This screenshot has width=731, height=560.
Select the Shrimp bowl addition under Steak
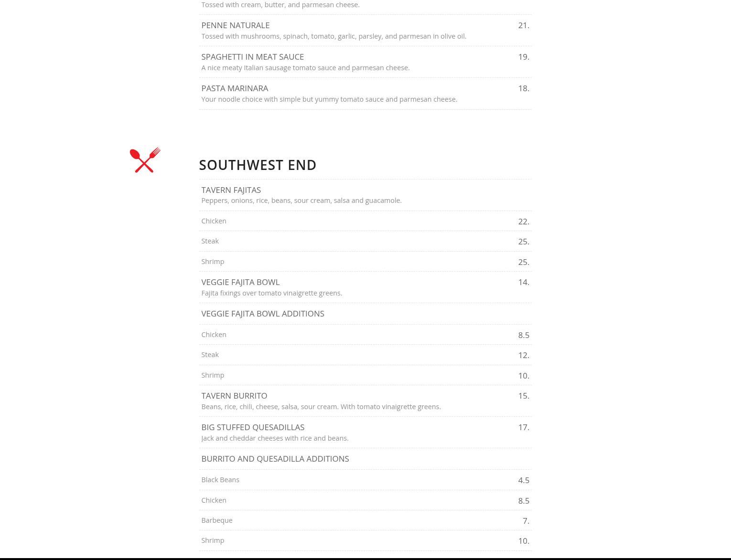213,375
